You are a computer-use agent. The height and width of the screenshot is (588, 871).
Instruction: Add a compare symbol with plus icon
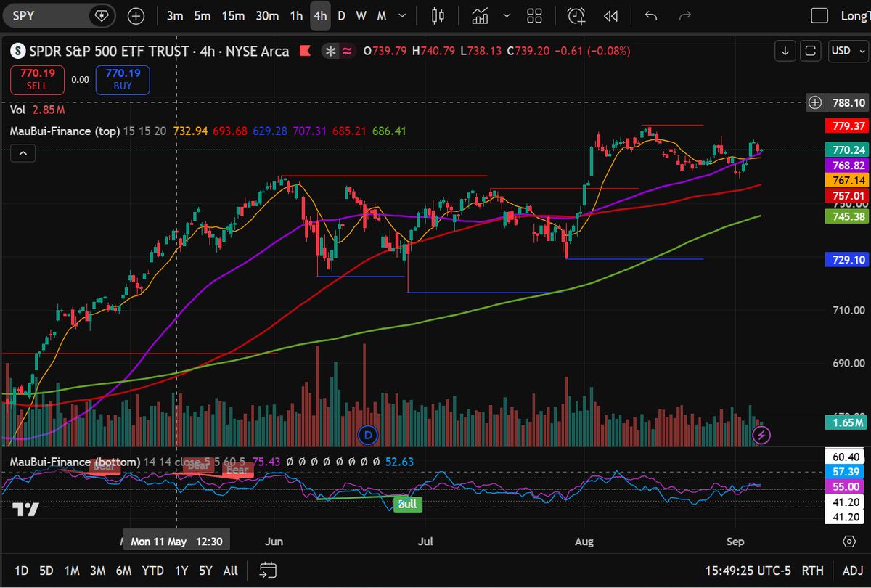tap(136, 15)
